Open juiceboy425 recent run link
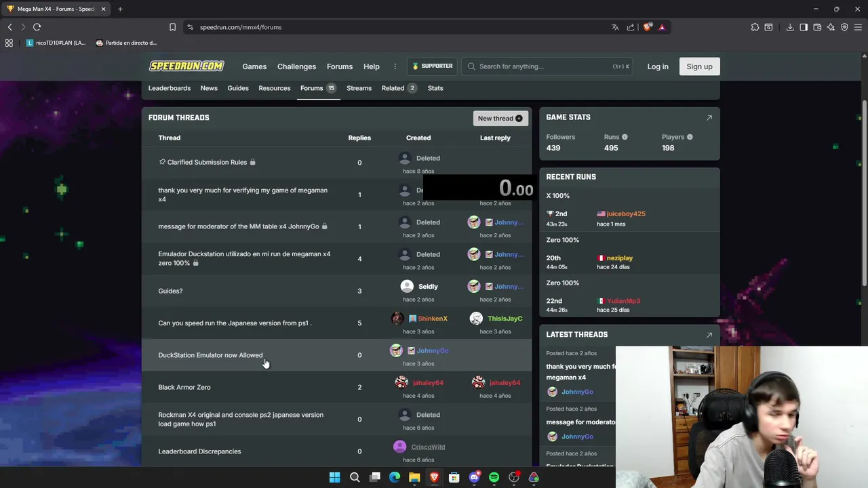 (x=626, y=213)
